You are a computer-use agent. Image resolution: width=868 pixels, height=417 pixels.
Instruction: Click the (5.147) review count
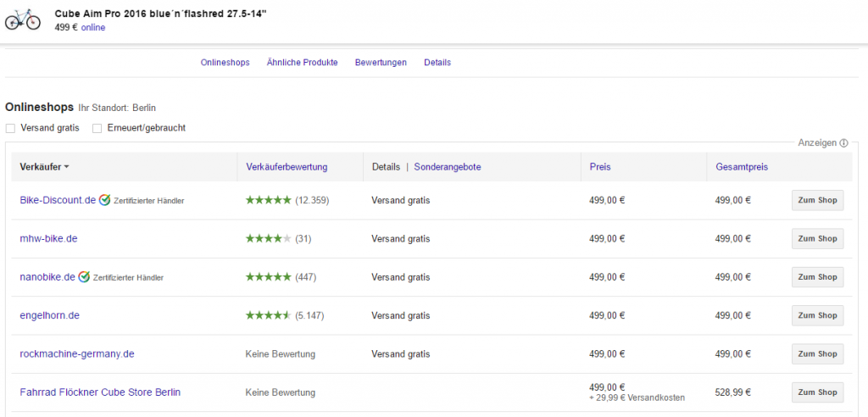pos(309,315)
